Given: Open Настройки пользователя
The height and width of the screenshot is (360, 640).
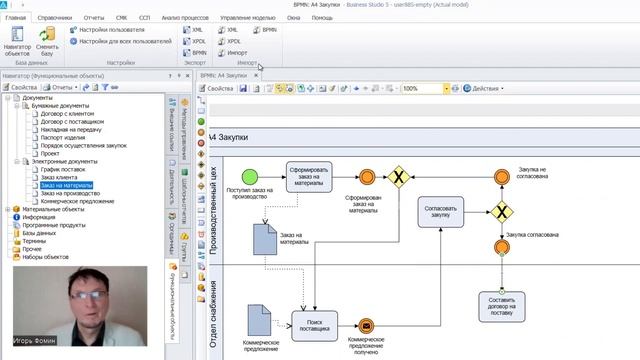Looking at the screenshot, I should coord(107,30).
